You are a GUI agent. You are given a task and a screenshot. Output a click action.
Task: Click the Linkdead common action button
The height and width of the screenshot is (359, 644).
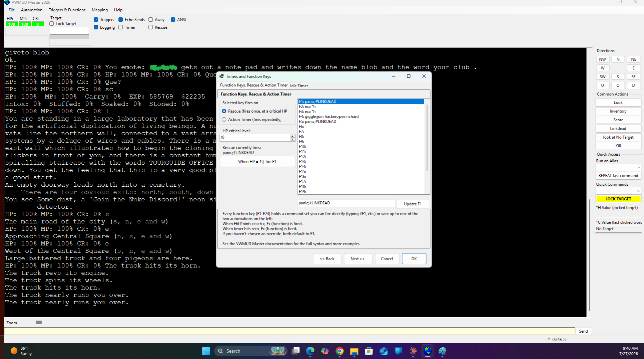click(x=618, y=129)
